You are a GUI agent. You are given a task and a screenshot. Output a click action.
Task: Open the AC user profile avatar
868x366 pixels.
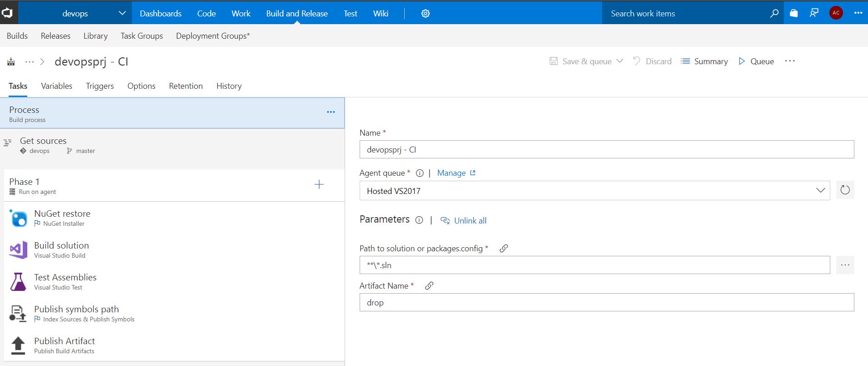click(x=836, y=13)
